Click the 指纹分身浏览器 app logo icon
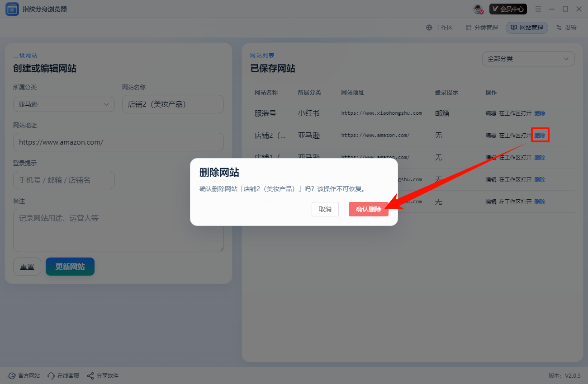Screen dimensions: 588x384 (12, 9)
